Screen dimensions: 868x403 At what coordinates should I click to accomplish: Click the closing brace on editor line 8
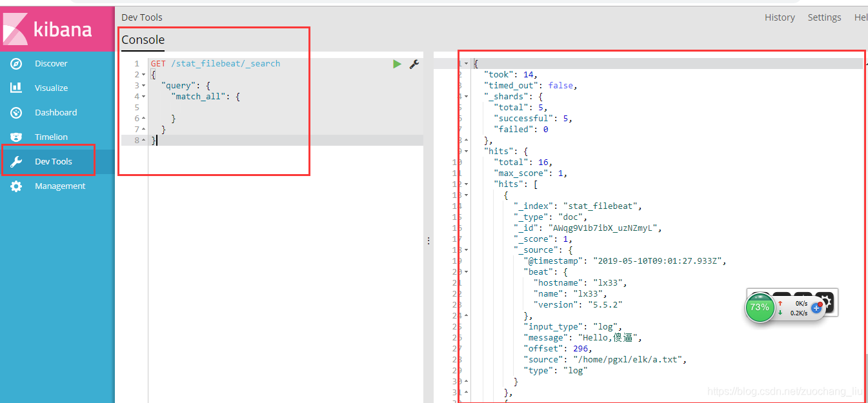(x=153, y=141)
